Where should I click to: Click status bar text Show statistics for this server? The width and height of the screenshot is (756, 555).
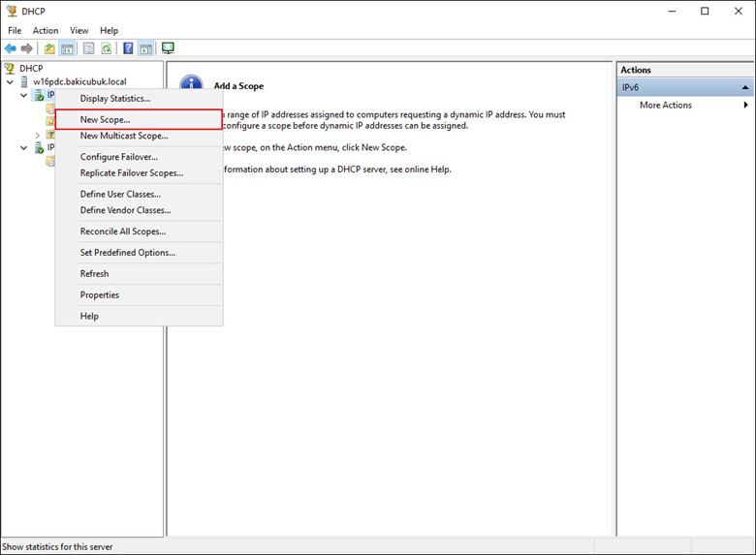pos(57,547)
